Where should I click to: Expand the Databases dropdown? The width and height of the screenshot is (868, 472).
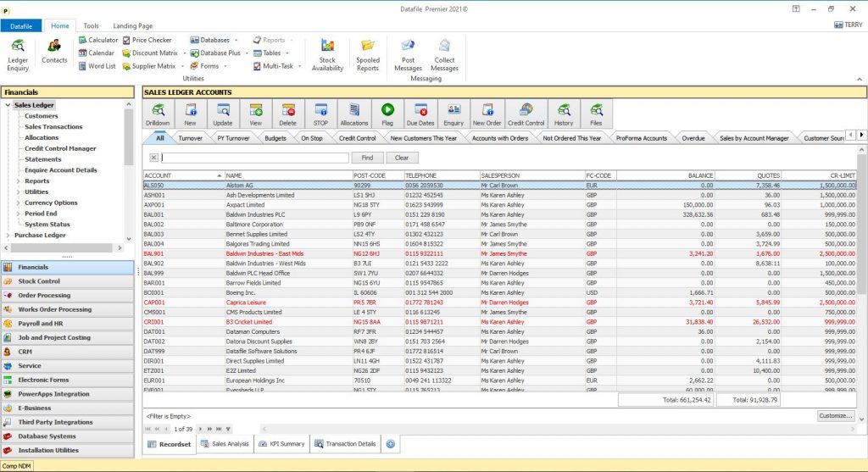pos(236,41)
